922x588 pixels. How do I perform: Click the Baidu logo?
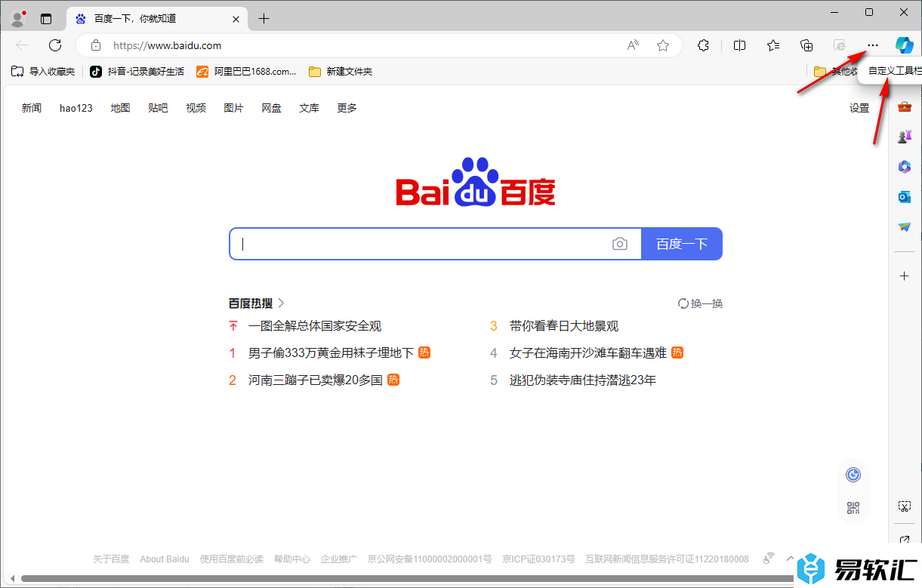pyautogui.click(x=476, y=182)
